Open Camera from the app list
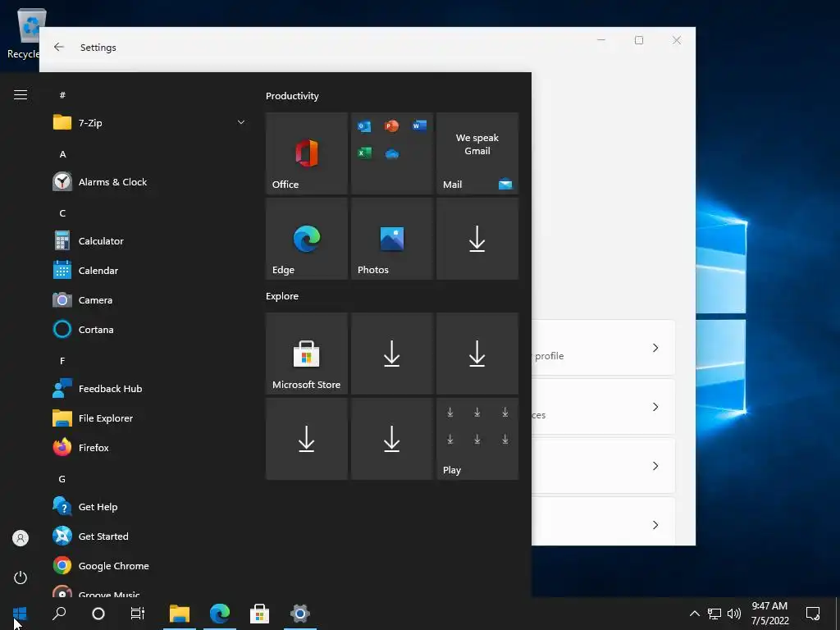This screenshot has height=630, width=840. tap(150, 300)
